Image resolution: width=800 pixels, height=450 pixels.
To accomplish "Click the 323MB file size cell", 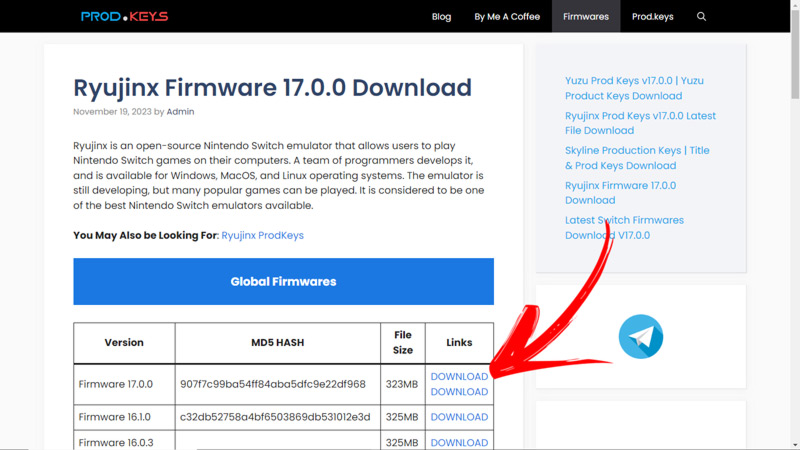I will pyautogui.click(x=403, y=384).
